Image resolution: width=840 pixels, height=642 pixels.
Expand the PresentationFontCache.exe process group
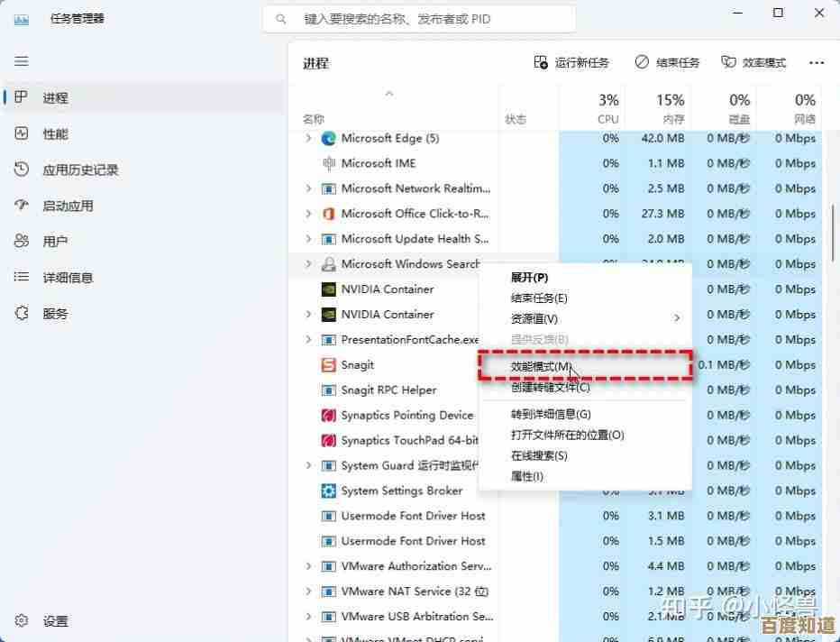tap(308, 340)
